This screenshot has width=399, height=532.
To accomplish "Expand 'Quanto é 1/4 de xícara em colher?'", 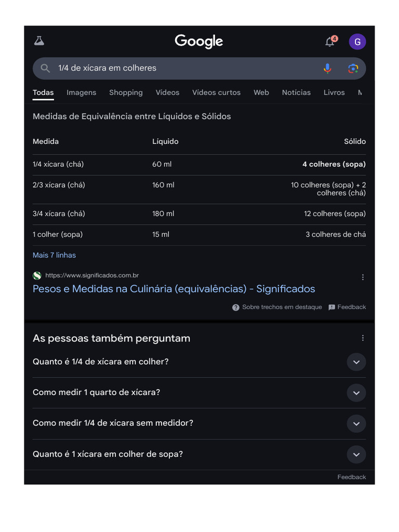I will point(356,362).
